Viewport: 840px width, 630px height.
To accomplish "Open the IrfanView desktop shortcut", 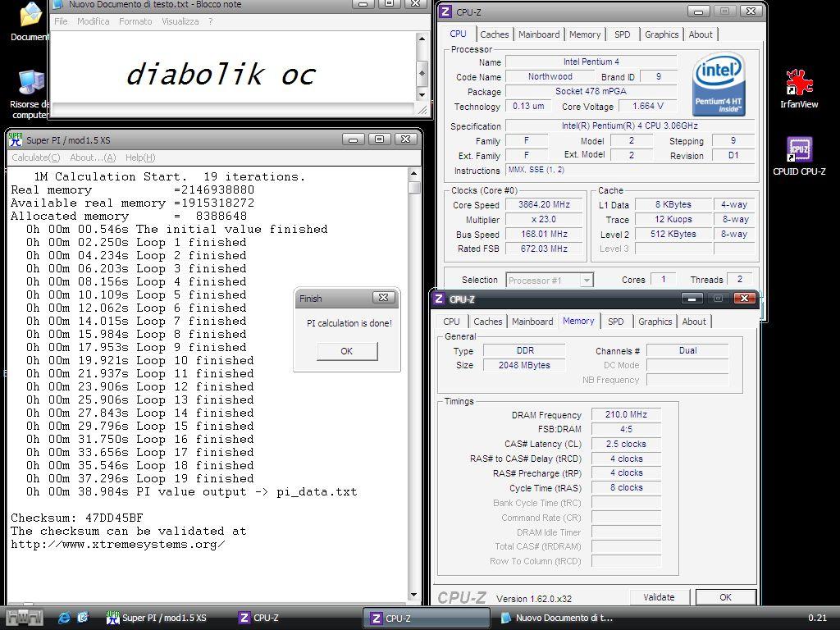I will pyautogui.click(x=798, y=89).
